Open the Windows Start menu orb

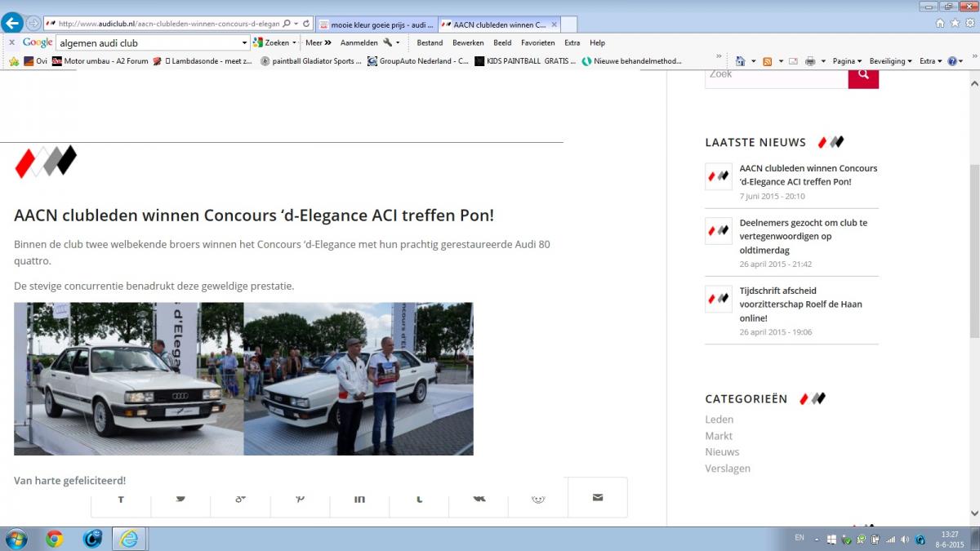coord(16,539)
